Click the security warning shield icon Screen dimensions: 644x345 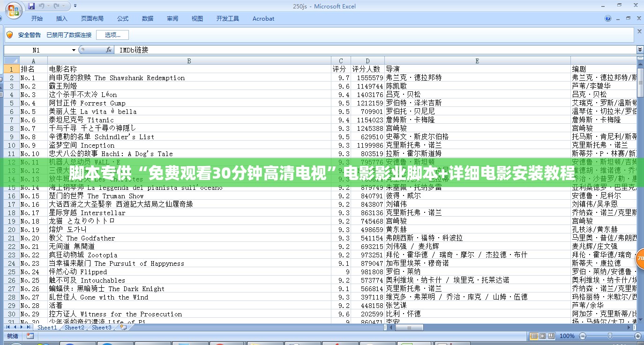tap(9, 35)
